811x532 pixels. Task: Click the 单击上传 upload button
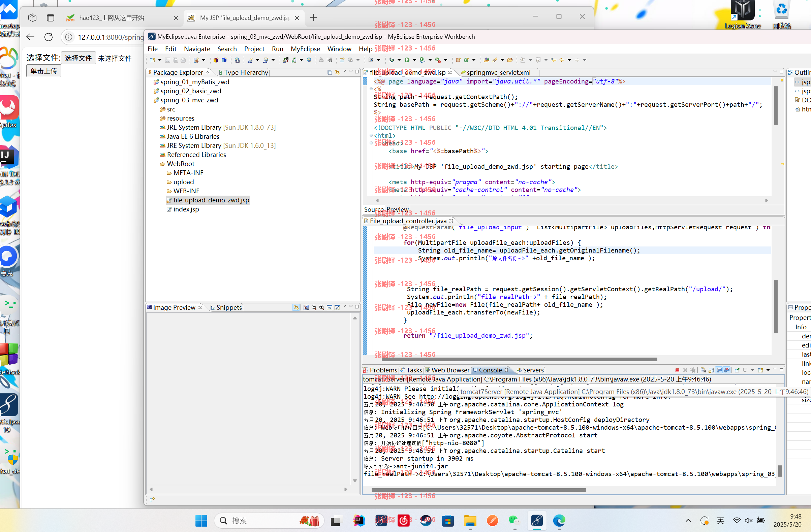tap(43, 71)
